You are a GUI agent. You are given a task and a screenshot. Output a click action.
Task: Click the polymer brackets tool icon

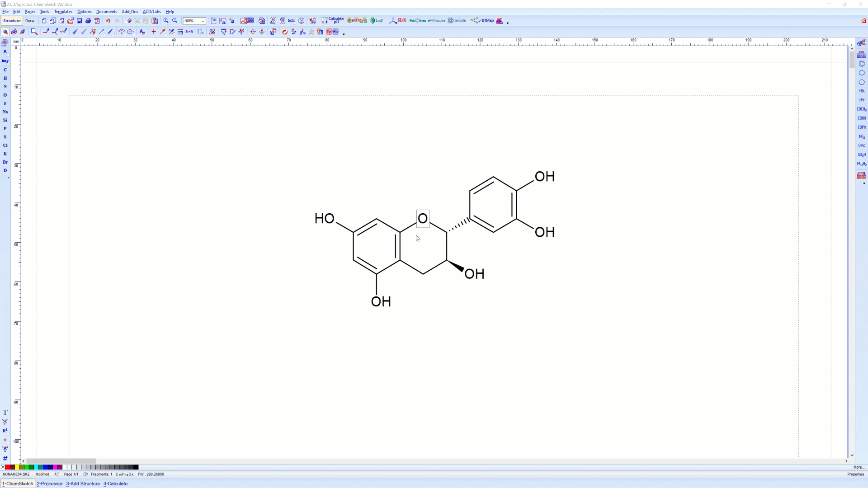[x=200, y=32]
